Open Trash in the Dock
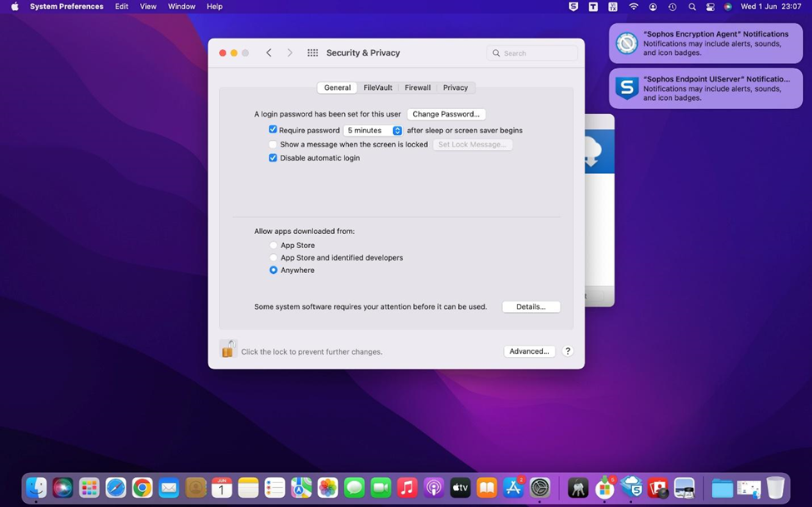812x507 pixels. tap(775, 488)
